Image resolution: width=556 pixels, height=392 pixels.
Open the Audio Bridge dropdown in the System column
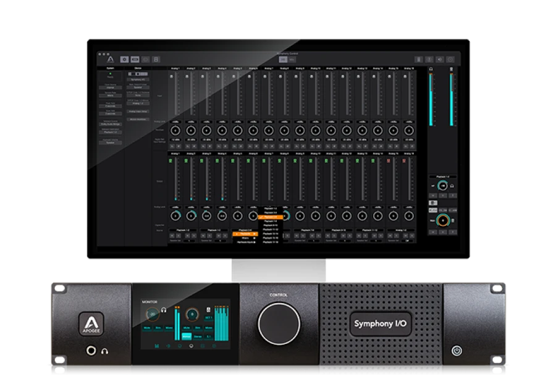(x=111, y=125)
